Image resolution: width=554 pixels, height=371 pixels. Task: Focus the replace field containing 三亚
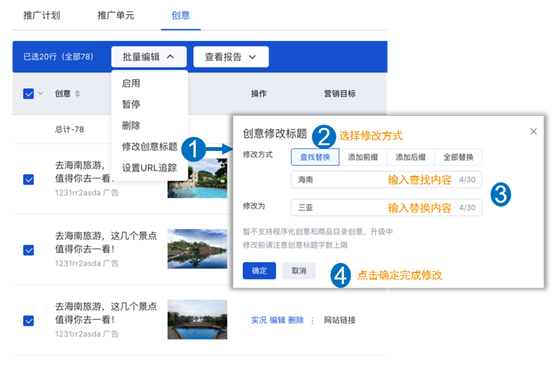[387, 207]
